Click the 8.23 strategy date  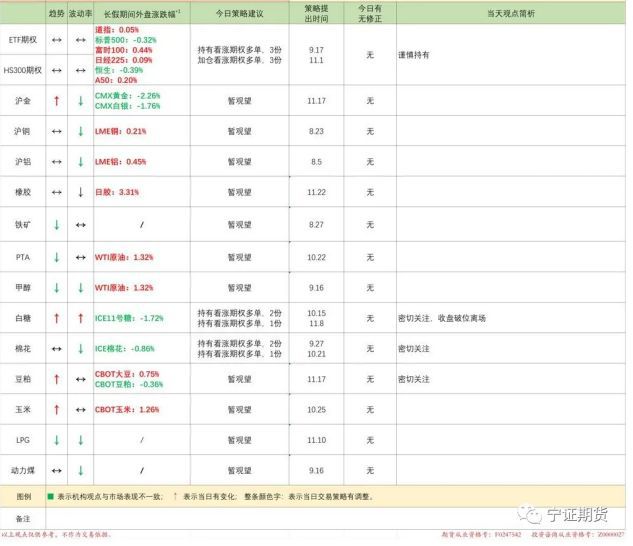pos(316,131)
